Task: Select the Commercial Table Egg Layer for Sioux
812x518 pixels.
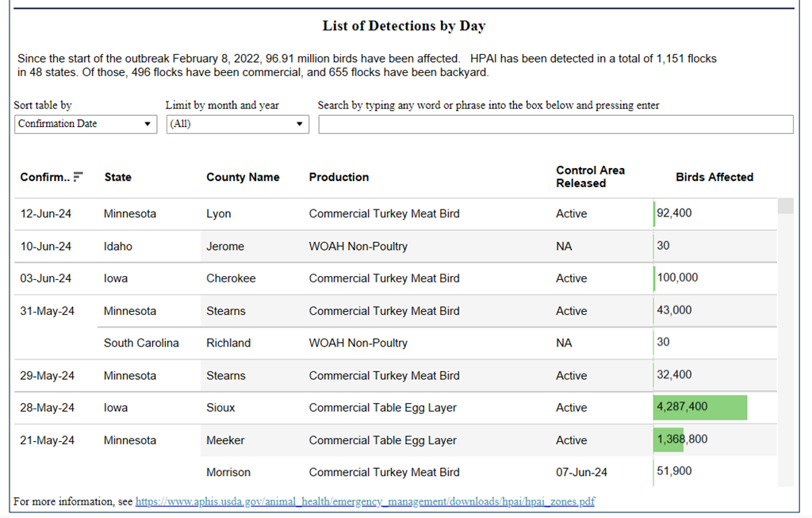Action: (x=382, y=407)
